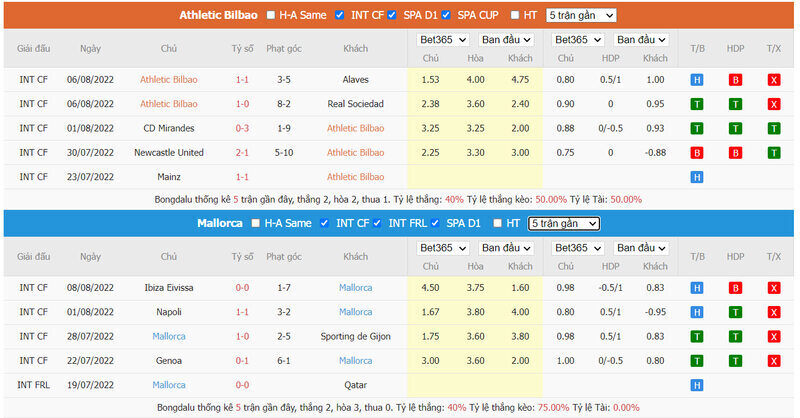The image size is (800, 418).
Task: Open Athletic Bilbao link in Newcastle United row
Action: click(356, 153)
